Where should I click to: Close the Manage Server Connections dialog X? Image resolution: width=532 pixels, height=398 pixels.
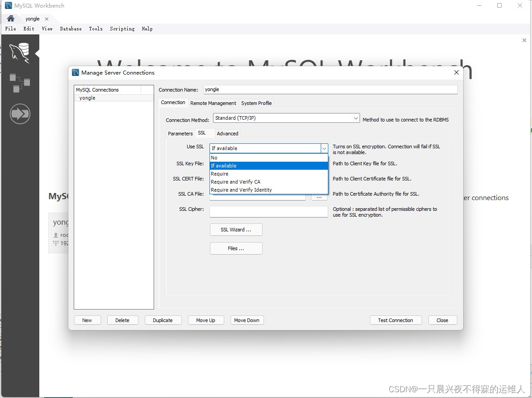coord(457,72)
